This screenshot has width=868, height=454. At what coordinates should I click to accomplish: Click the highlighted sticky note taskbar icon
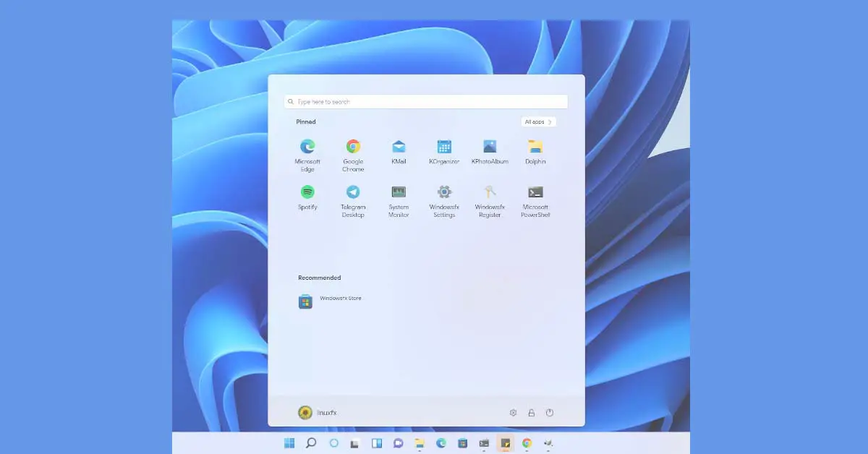(x=506, y=443)
